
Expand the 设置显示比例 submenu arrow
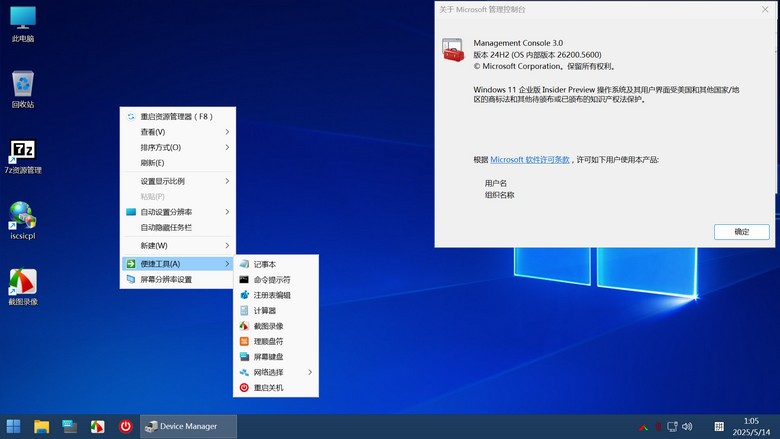(227, 181)
